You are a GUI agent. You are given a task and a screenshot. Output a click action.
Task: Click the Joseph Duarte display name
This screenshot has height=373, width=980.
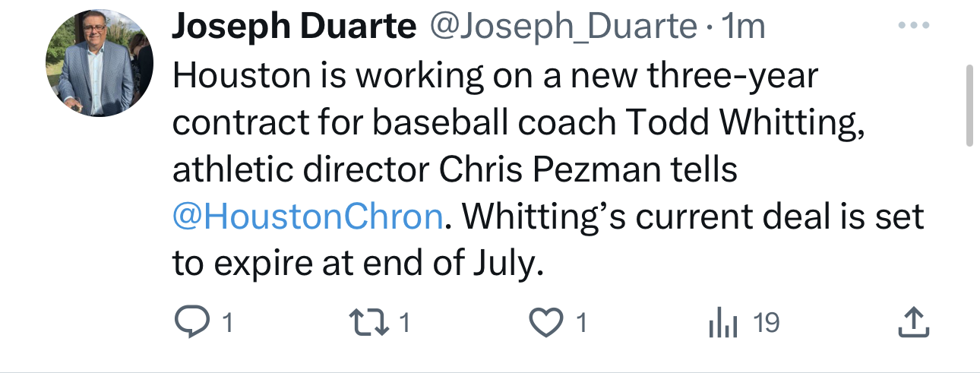tap(294, 28)
